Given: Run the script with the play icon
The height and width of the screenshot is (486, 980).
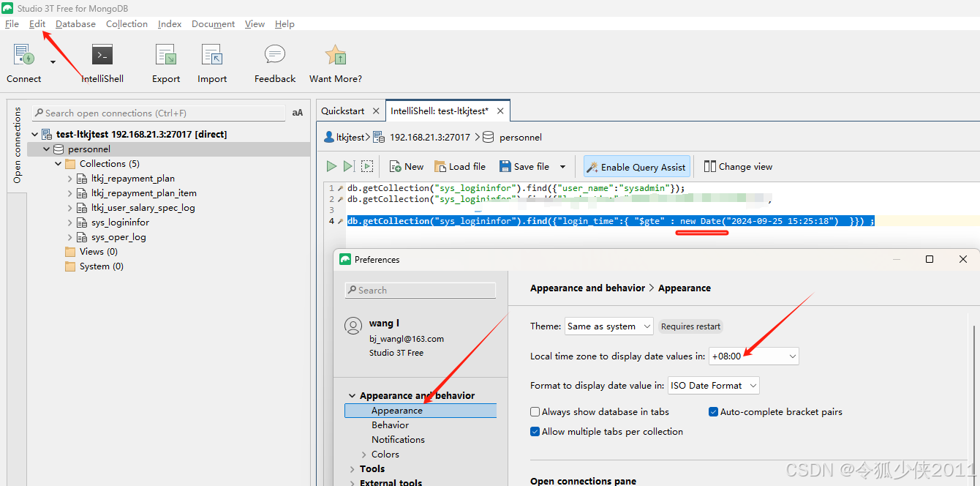Looking at the screenshot, I should [x=331, y=166].
